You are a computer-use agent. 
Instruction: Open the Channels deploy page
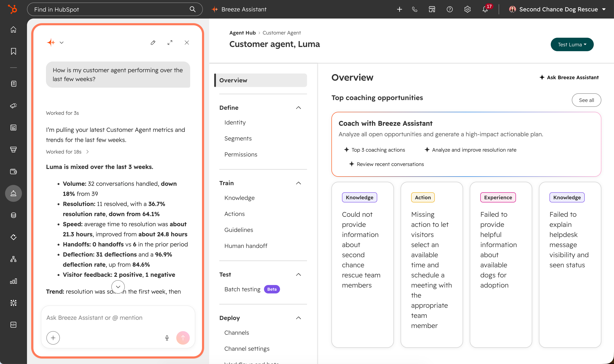(237, 333)
